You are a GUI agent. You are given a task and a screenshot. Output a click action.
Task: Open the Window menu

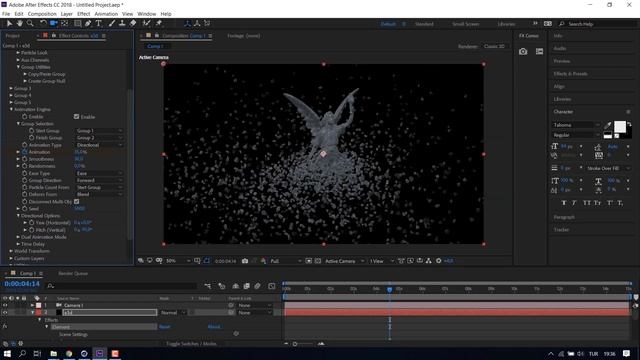(147, 14)
